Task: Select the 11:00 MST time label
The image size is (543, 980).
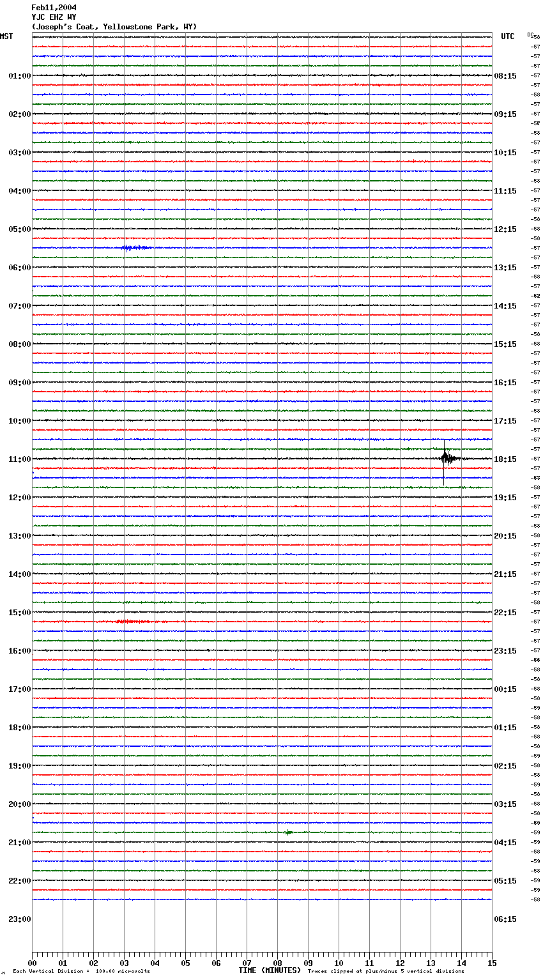Action: point(20,459)
